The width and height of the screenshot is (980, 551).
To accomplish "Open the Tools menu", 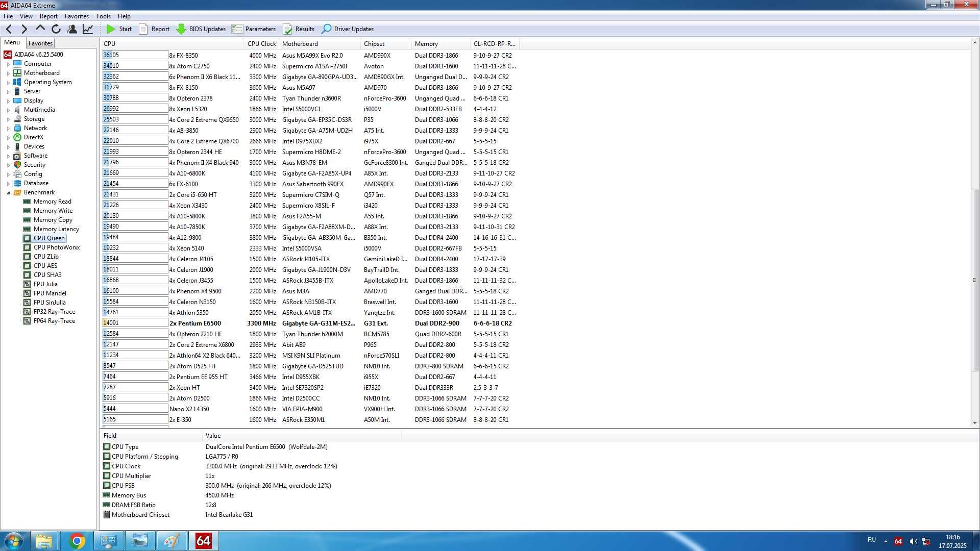I will (103, 16).
